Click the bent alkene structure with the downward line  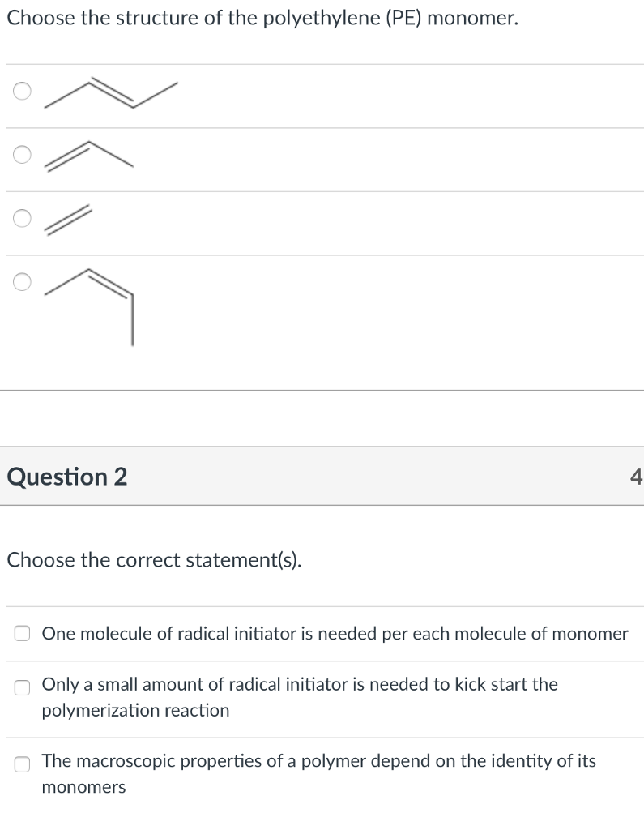[x=89, y=307]
